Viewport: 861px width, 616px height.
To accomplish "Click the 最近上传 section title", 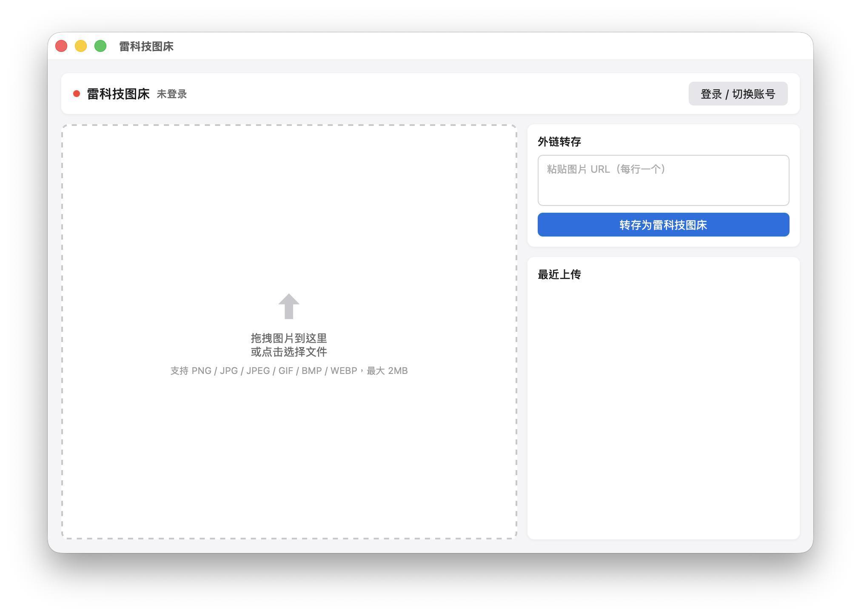I will coord(559,274).
